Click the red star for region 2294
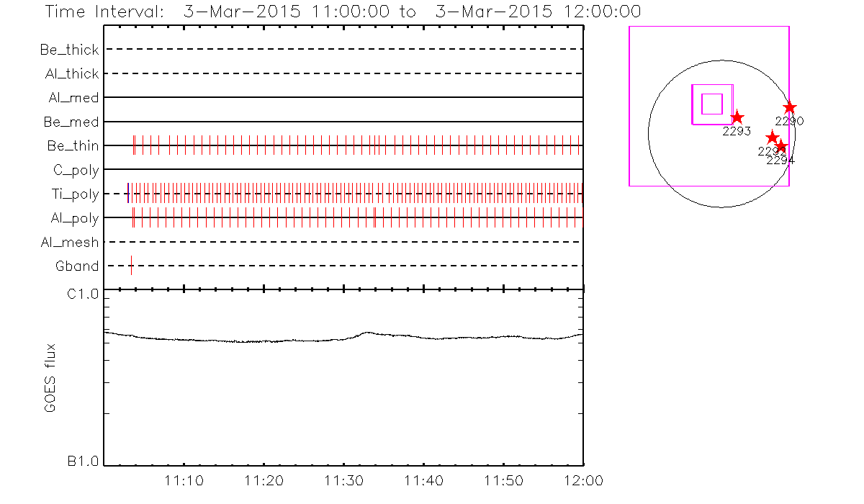Viewport: 864px width, 504px height. (x=780, y=146)
